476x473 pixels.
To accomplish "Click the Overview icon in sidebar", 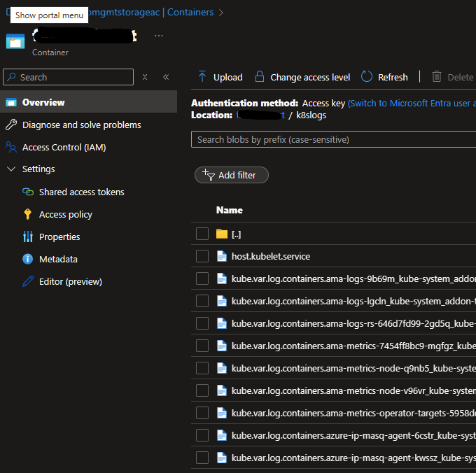I will click(11, 102).
